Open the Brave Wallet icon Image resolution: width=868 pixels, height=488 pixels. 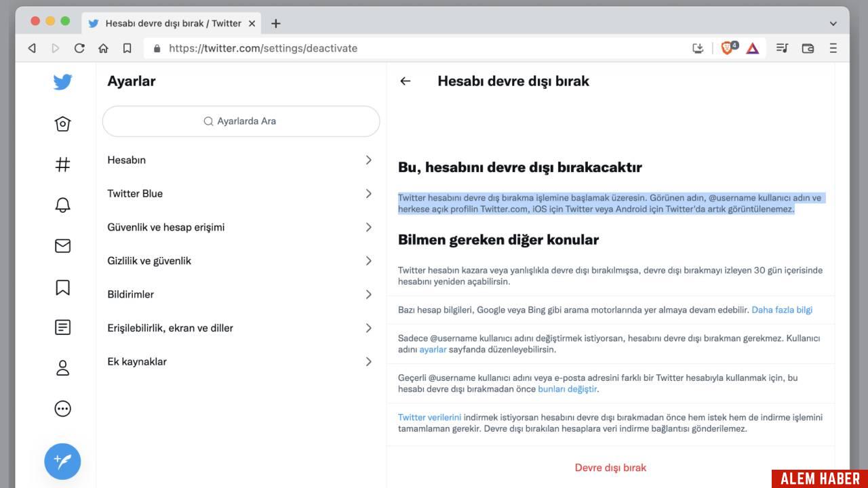pyautogui.click(x=808, y=48)
